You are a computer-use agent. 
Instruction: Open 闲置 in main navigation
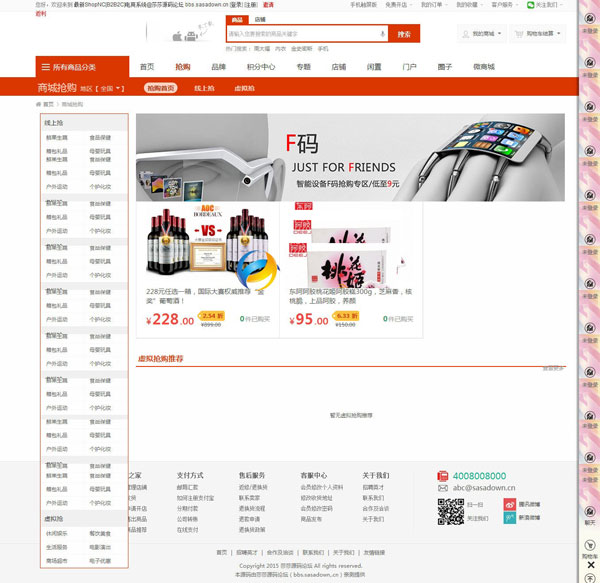point(374,67)
